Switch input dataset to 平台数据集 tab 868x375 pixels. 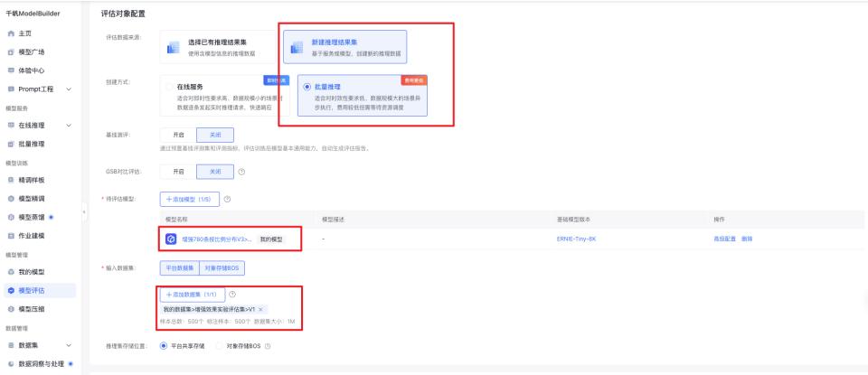(179, 267)
